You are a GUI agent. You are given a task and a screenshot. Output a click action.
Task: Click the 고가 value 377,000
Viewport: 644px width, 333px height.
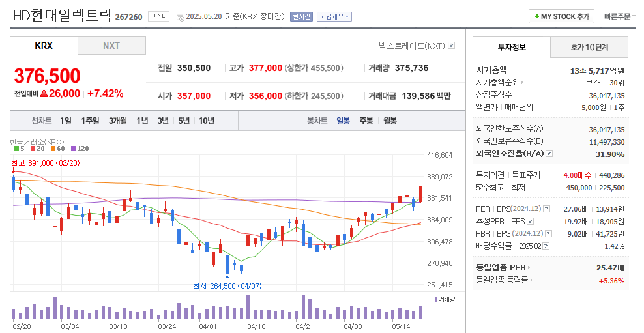click(265, 68)
